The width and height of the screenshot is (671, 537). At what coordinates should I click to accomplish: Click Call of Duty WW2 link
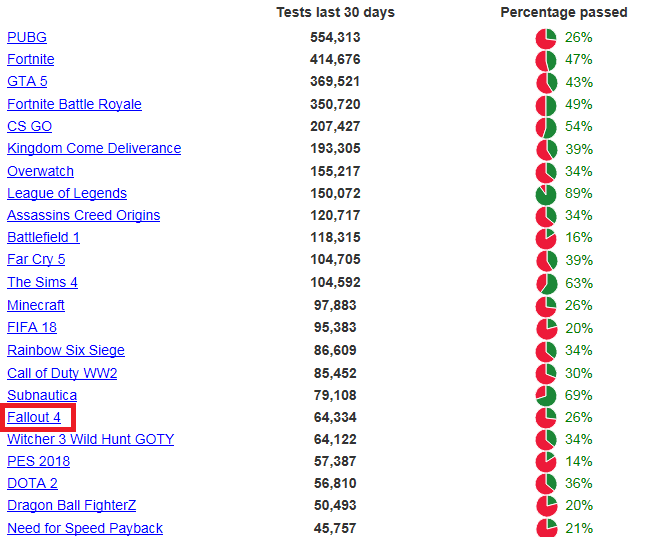point(62,373)
